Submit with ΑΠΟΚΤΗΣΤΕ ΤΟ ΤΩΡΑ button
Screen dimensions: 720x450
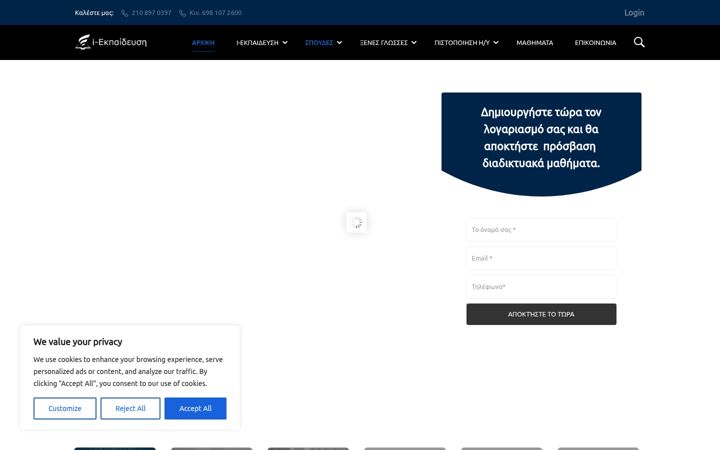(541, 314)
